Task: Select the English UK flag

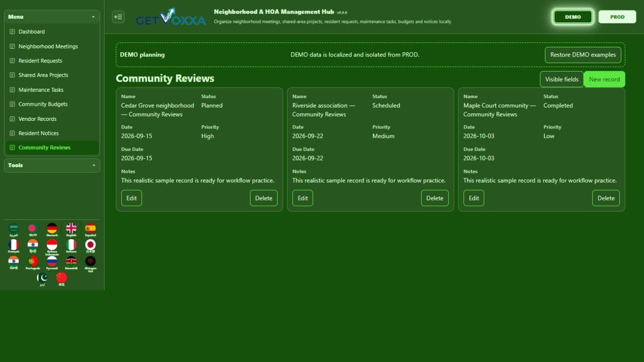Action: [x=71, y=230]
